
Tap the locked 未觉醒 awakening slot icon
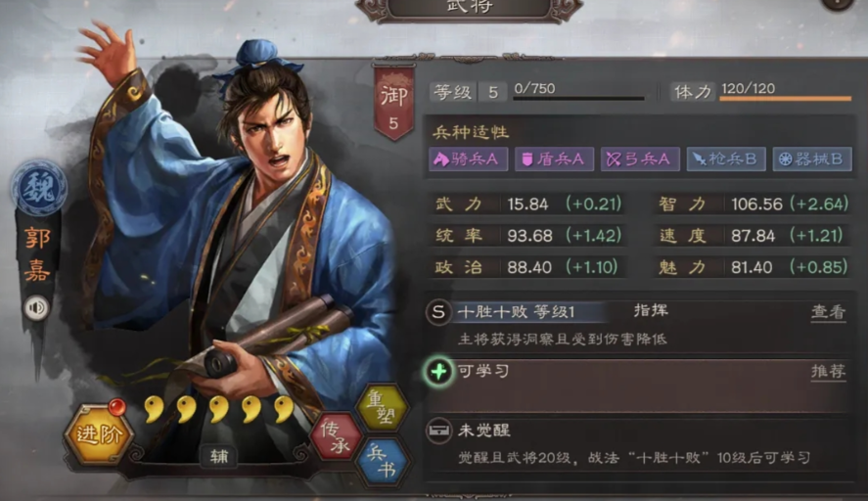click(439, 431)
